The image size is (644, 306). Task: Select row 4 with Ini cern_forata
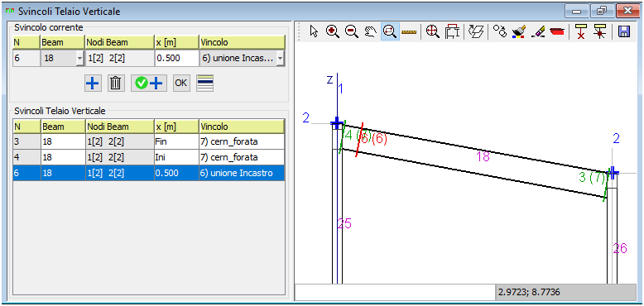[149, 157]
